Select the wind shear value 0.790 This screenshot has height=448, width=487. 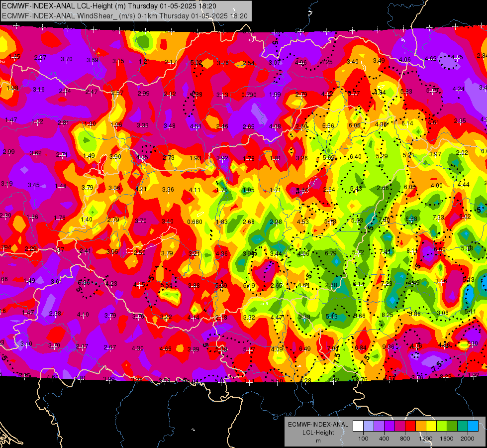pos(249,95)
